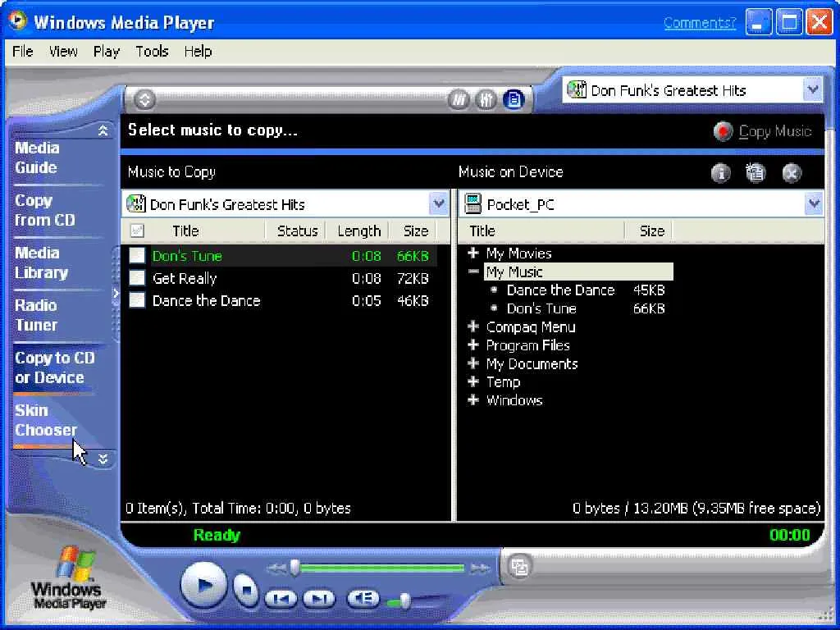Click the Windows Media Player title icon
Viewport: 840px width, 630px height.
click(x=17, y=21)
